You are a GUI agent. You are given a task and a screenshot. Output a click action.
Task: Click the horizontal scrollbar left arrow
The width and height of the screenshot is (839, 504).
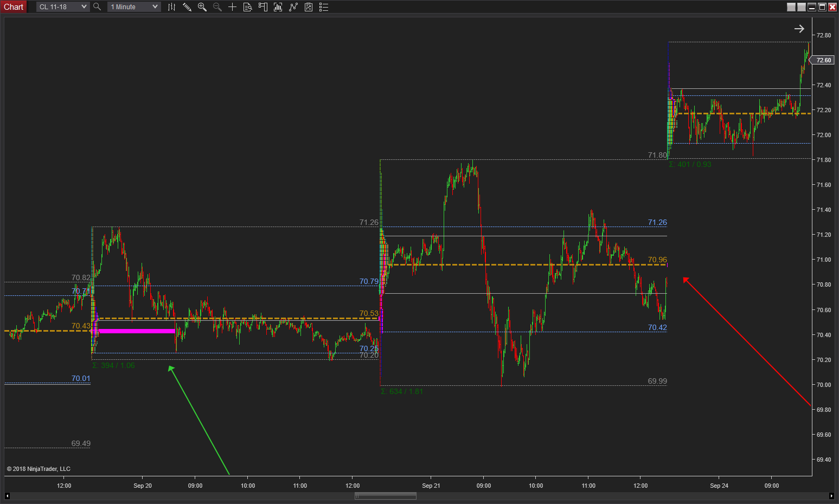coord(7,496)
